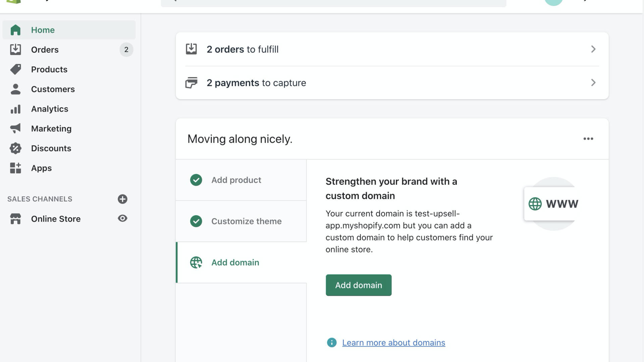Image resolution: width=644 pixels, height=362 pixels.
Task: Click the Moving along nicely heading
Action: (x=240, y=139)
